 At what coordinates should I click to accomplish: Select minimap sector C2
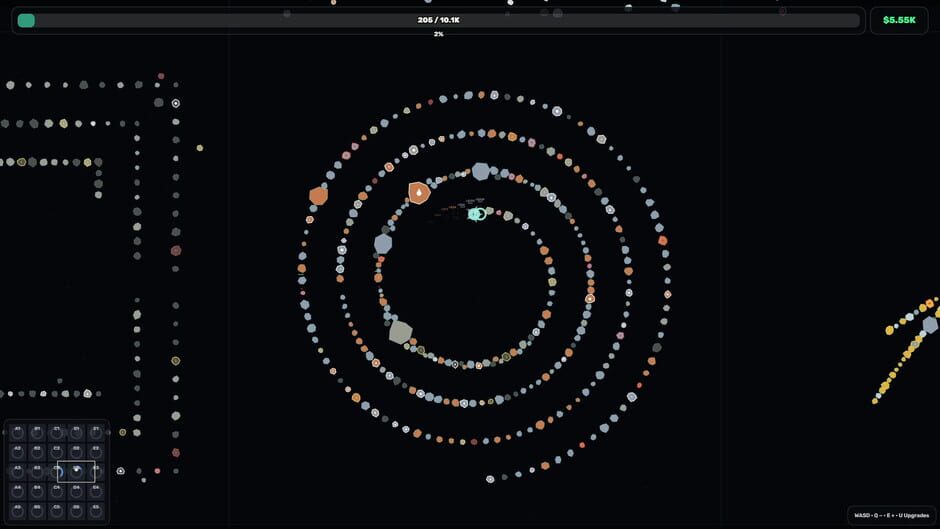57,452
